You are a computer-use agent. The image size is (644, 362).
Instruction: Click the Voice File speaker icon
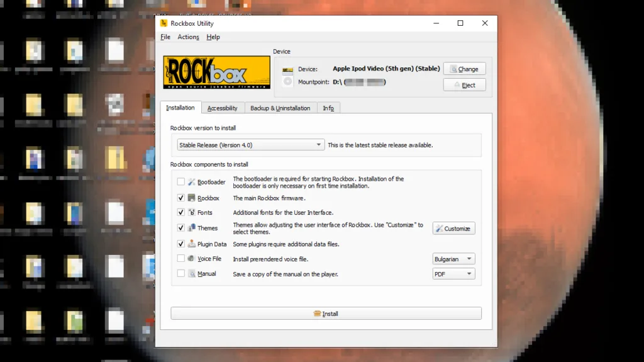pyautogui.click(x=191, y=258)
